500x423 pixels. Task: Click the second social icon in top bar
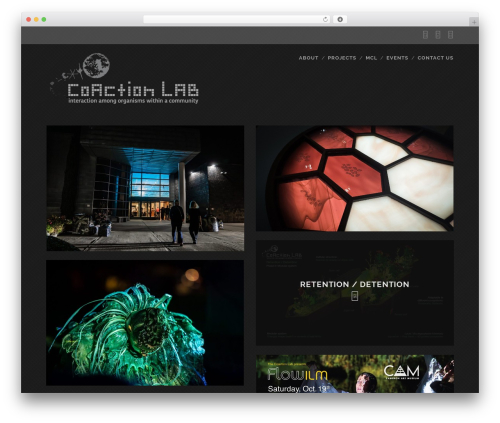tap(438, 35)
